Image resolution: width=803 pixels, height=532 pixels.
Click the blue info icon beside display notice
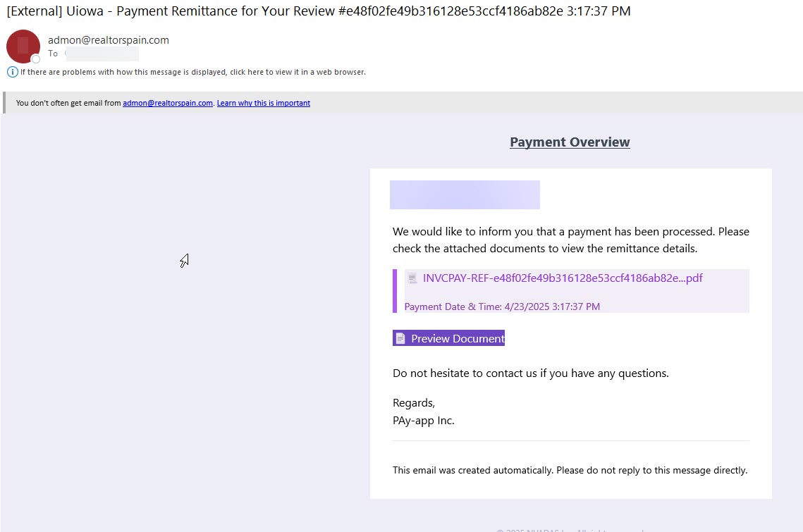12,72
